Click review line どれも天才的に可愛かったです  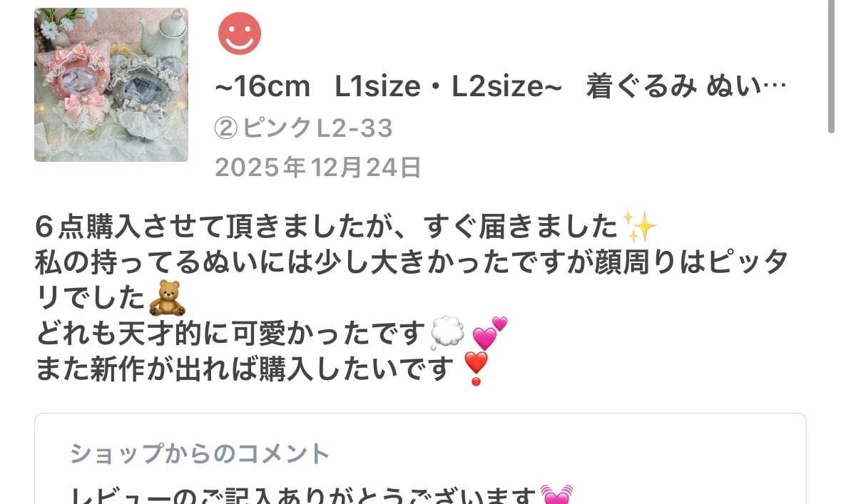230,333
